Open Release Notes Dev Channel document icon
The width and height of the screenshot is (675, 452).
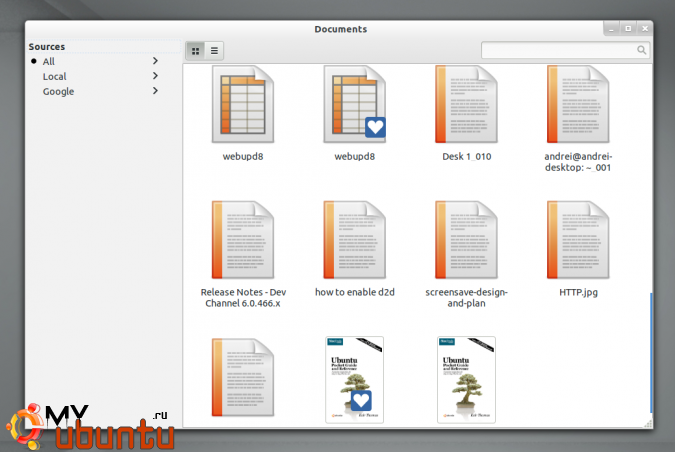(243, 240)
